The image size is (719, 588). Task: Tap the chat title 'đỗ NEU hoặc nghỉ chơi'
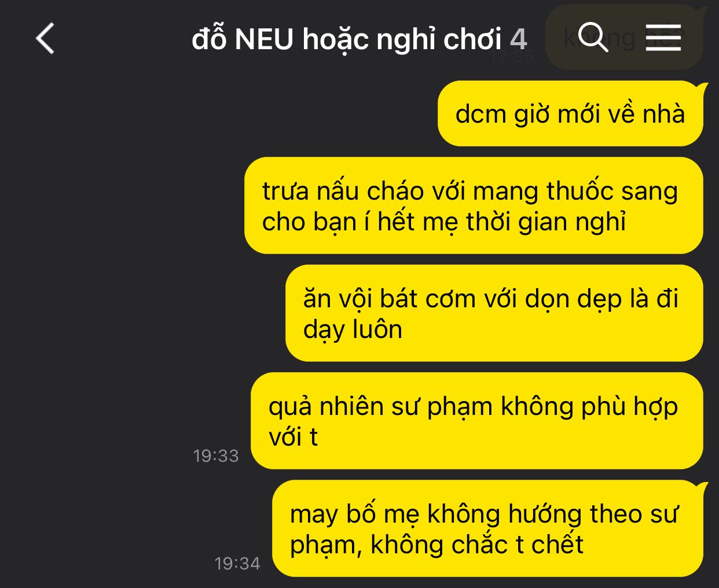pos(347,39)
